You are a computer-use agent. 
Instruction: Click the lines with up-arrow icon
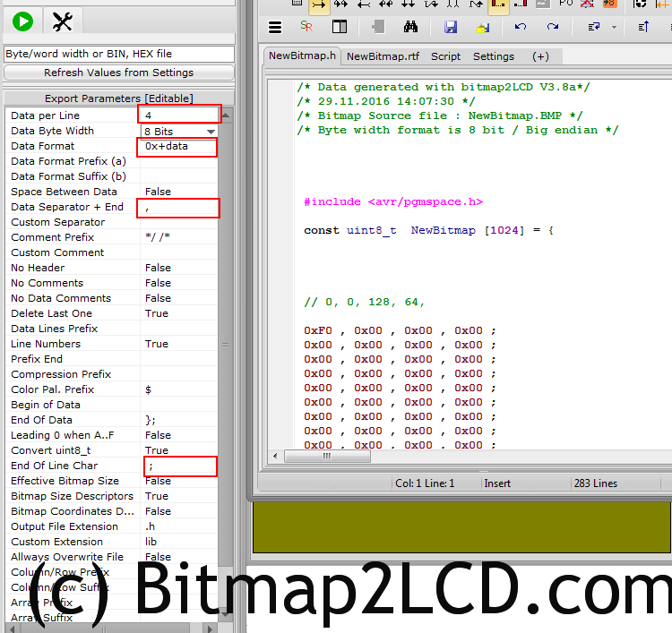click(x=643, y=27)
